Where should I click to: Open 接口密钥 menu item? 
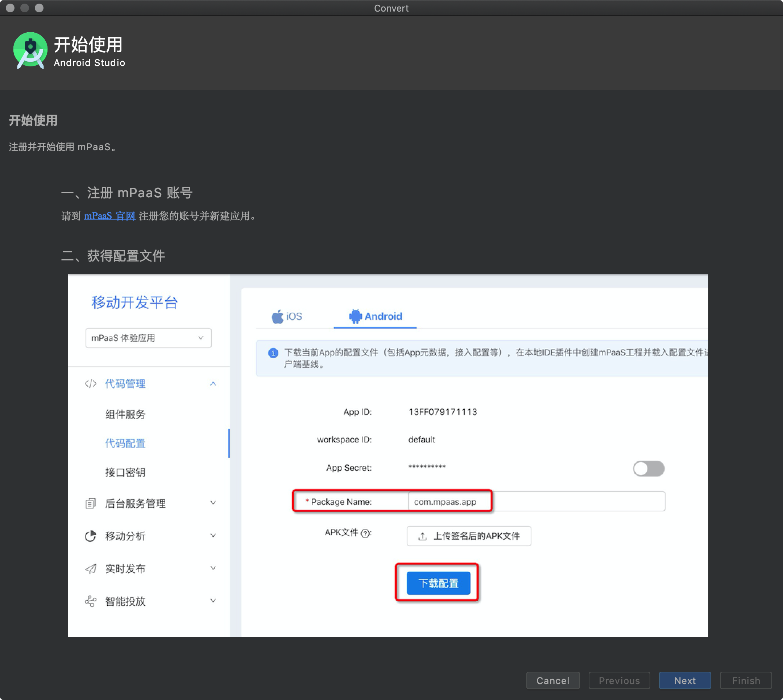click(x=125, y=472)
